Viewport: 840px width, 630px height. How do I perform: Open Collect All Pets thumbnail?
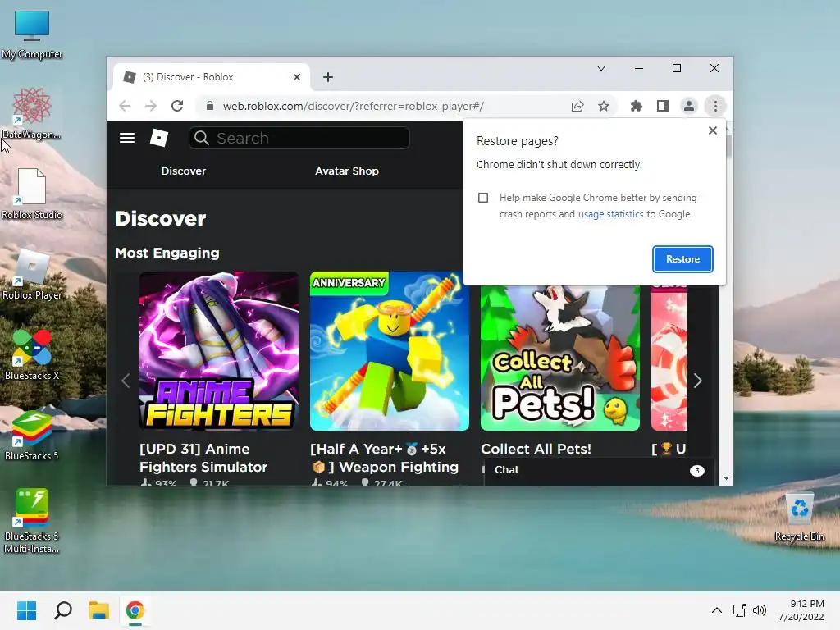559,358
